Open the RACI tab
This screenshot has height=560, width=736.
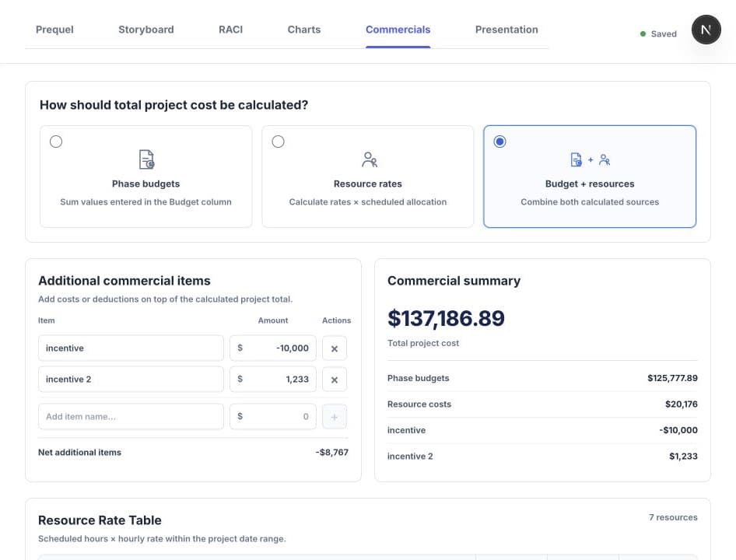pos(230,30)
